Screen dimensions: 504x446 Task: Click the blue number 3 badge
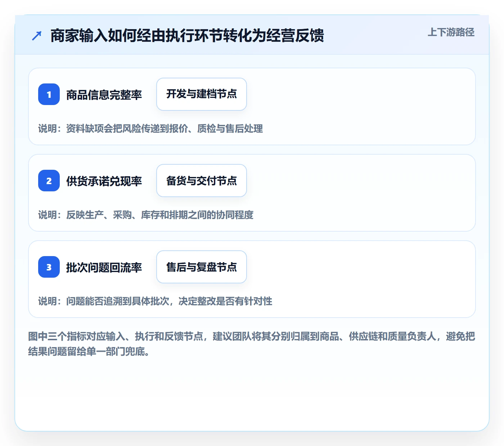pyautogui.click(x=49, y=267)
